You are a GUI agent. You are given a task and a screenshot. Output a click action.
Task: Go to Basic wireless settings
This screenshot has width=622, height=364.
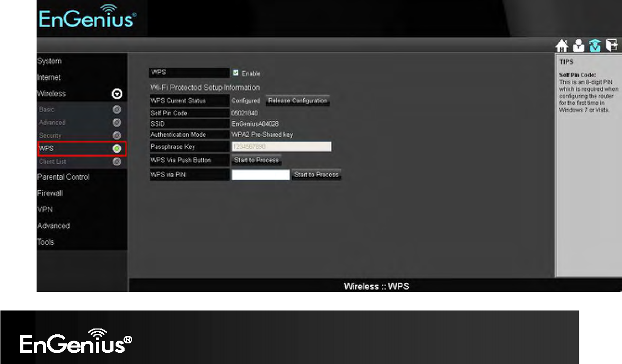pyautogui.click(x=47, y=110)
